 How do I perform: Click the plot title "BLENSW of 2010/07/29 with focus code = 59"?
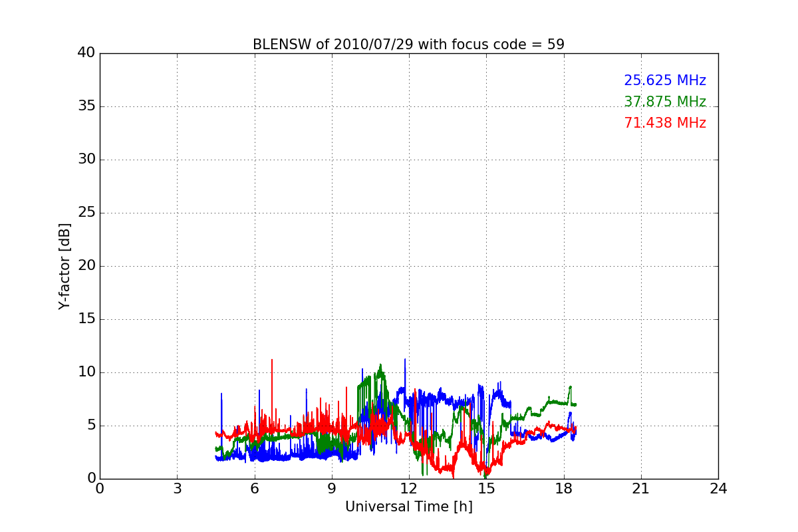(408, 45)
